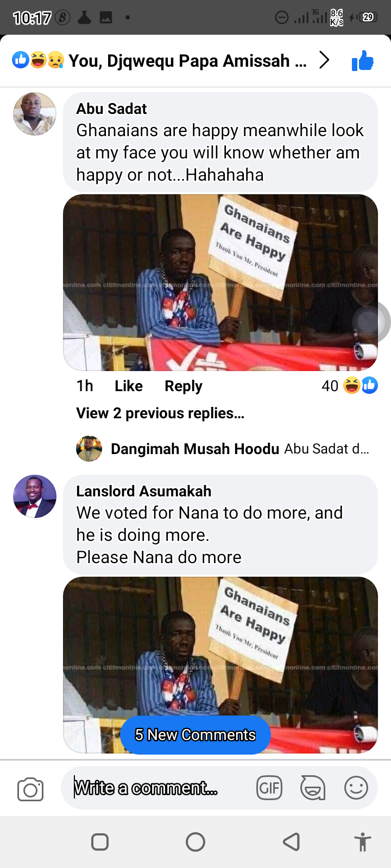The width and height of the screenshot is (391, 868).
Task: Open Dangimah Musah Hoodu's reply
Action: (x=223, y=449)
